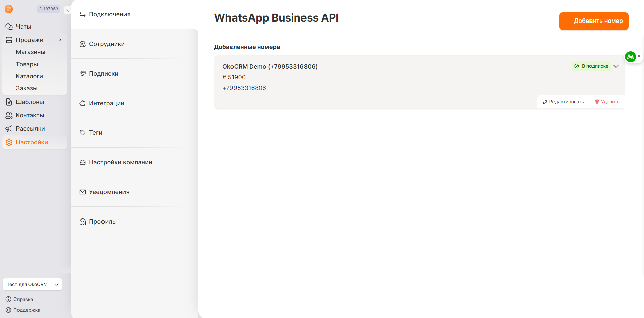Click the Tags label icon
The image size is (644, 318).
83,133
